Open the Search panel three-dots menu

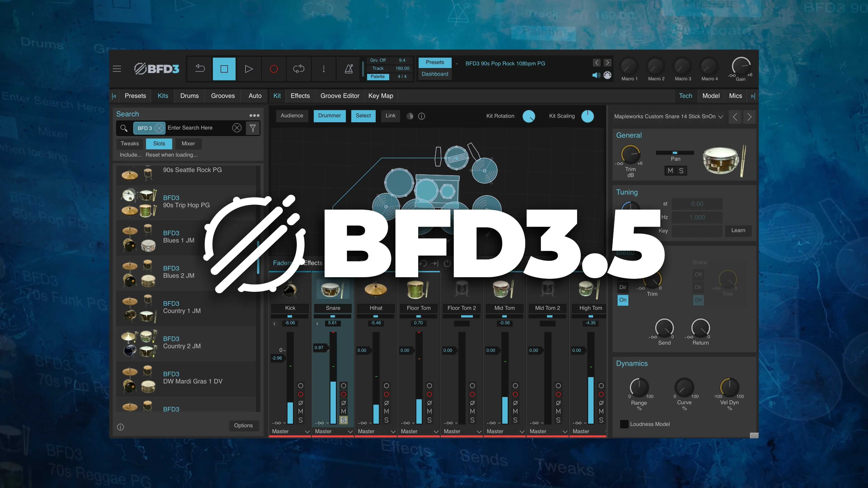coord(254,115)
